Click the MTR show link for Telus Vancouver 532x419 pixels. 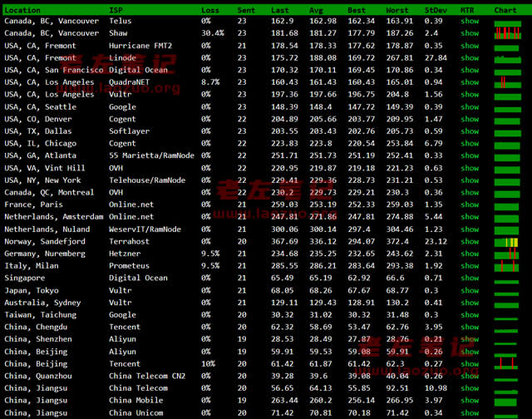point(470,21)
